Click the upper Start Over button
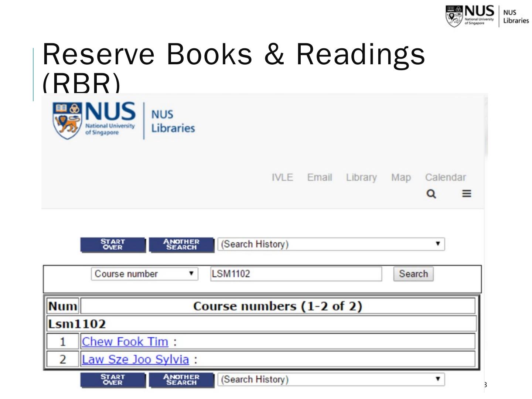The height and width of the screenshot is (399, 532). (113, 245)
